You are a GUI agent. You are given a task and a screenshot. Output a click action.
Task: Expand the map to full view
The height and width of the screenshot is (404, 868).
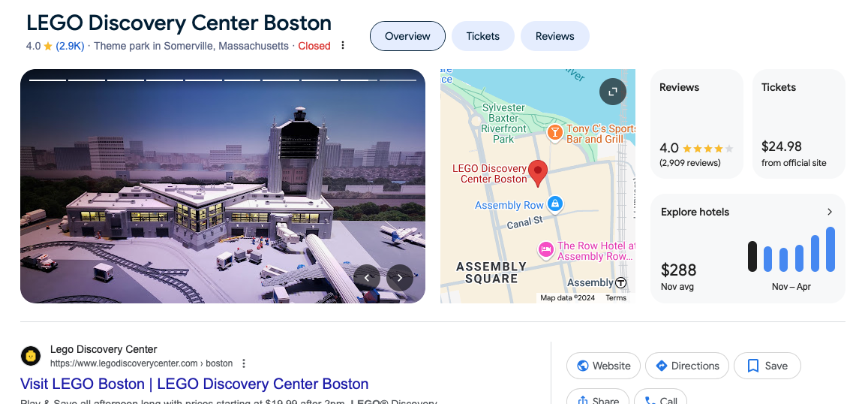pyautogui.click(x=613, y=92)
